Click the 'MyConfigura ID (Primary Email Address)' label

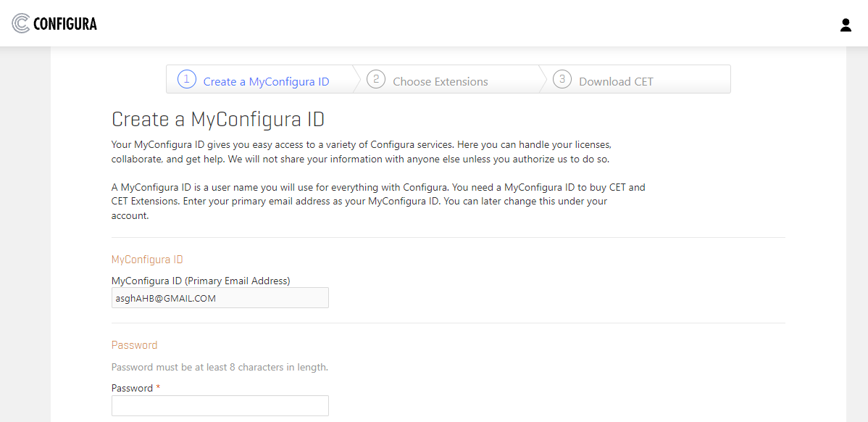201,281
